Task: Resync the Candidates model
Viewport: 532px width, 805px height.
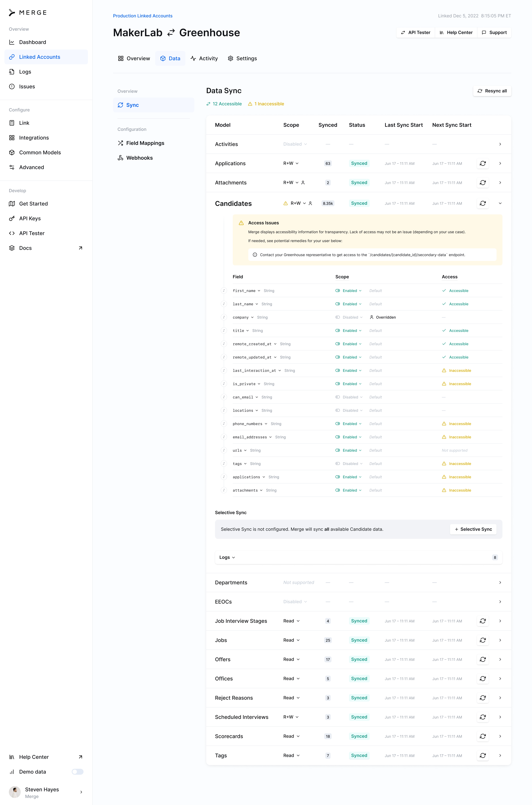Action: tap(483, 203)
